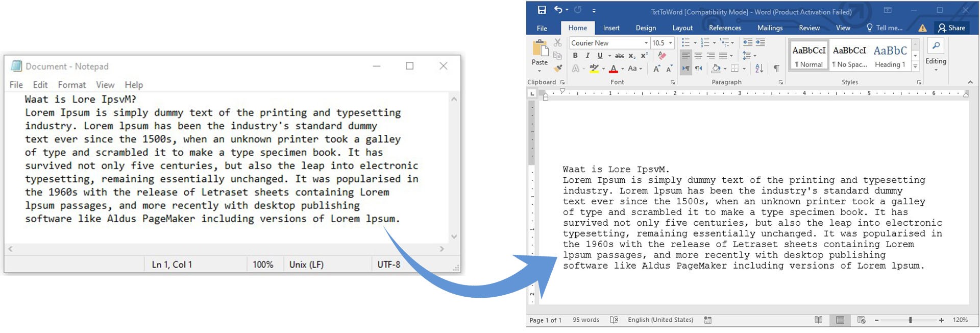The height and width of the screenshot is (333, 980).
Task: Expand the Styles gallery more arrow
Action: click(915, 66)
